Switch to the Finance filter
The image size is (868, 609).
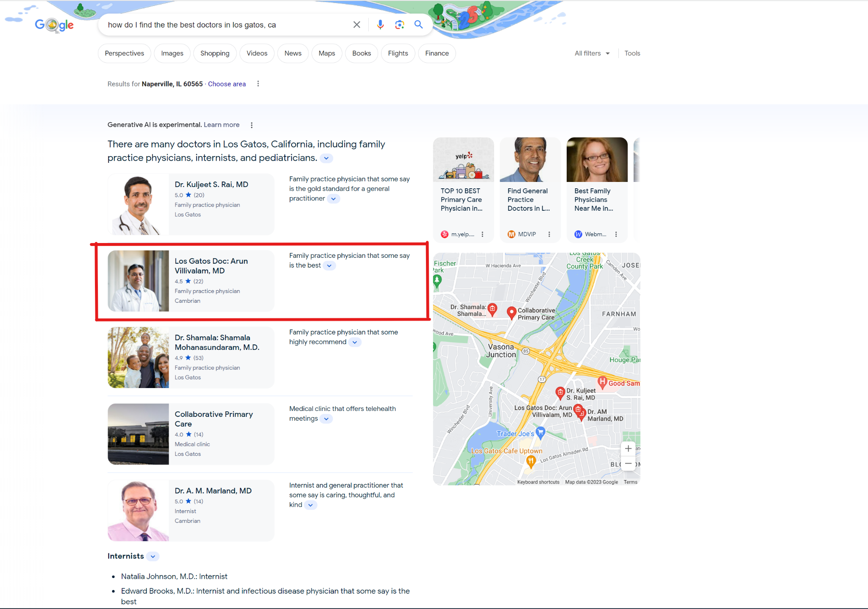[437, 53]
